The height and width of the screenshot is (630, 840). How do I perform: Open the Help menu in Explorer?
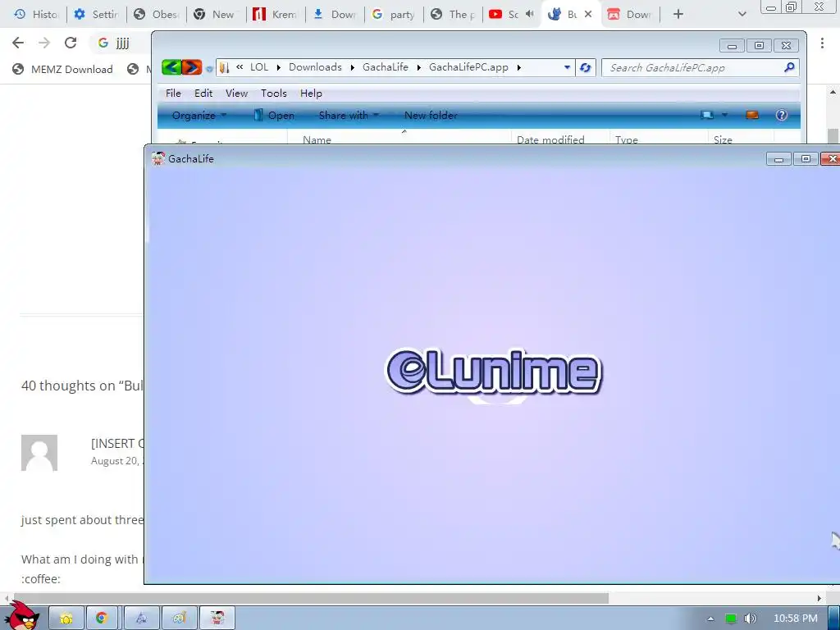(x=311, y=94)
